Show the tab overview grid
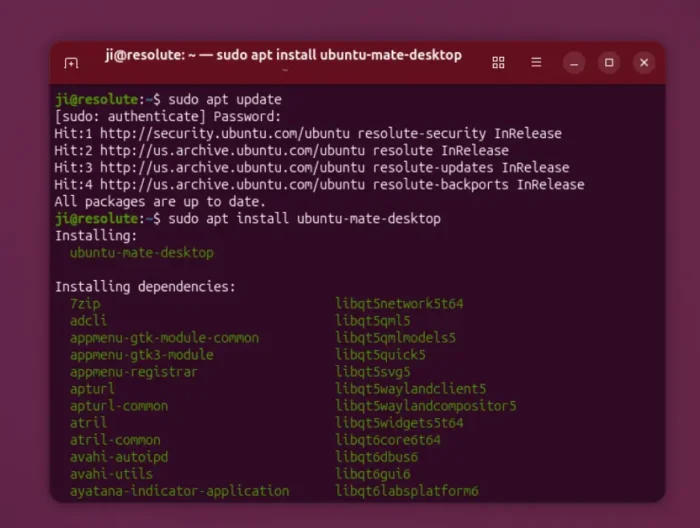The width and height of the screenshot is (700, 528). tap(498, 62)
